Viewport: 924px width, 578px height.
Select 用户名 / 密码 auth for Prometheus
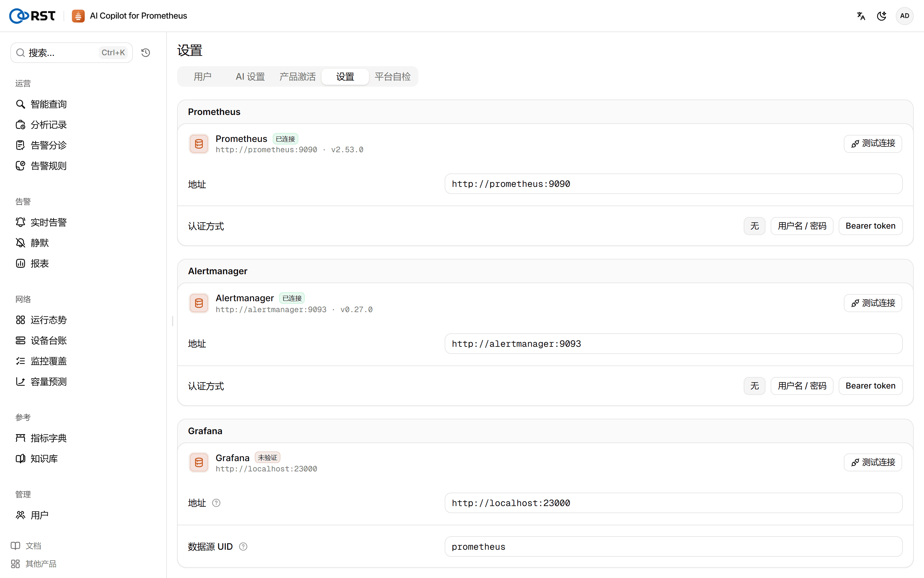(x=802, y=226)
